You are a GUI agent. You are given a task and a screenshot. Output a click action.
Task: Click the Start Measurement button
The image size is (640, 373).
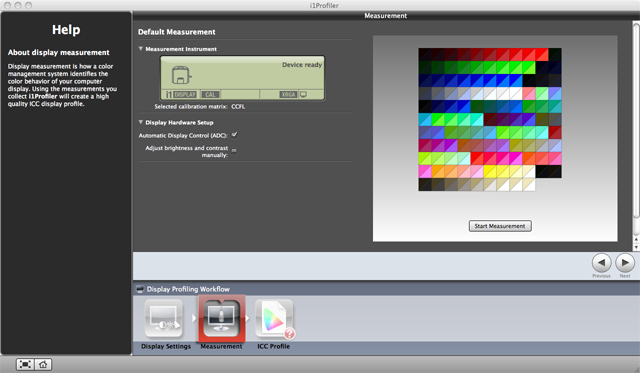pos(500,226)
